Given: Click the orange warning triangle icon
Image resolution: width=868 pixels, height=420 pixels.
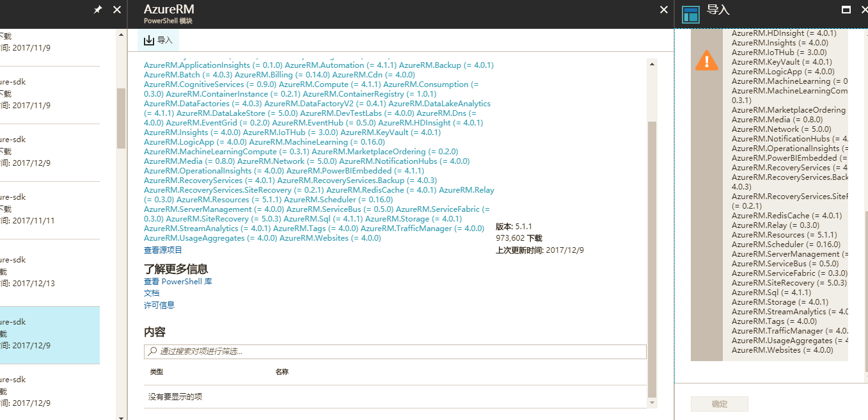Looking at the screenshot, I should 707,60.
